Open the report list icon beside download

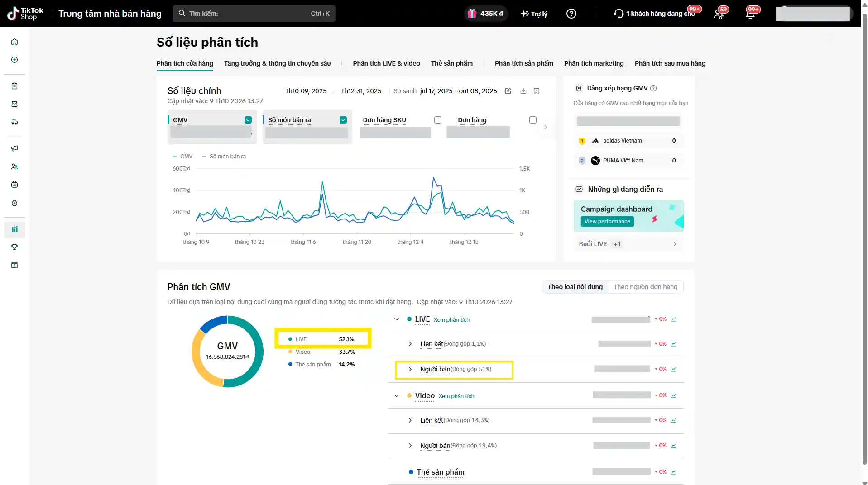pyautogui.click(x=537, y=91)
